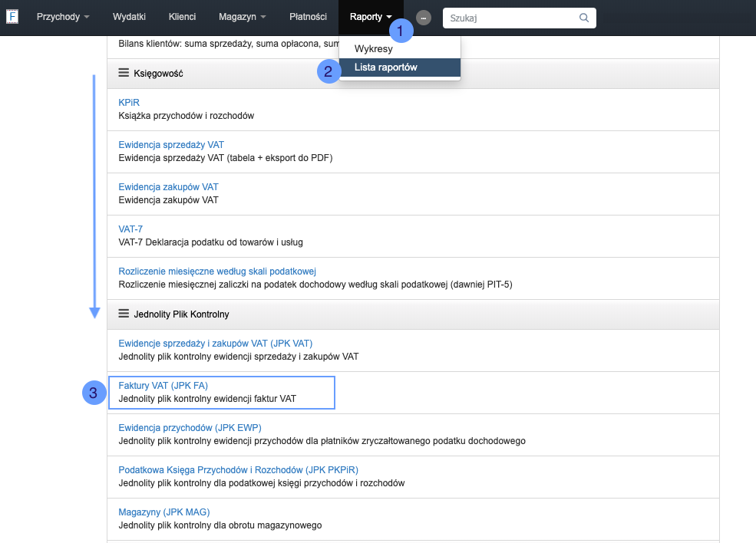The height and width of the screenshot is (543, 756).
Task: Click description mentioning 'tabela + eksport do PDF'
Action: click(226, 158)
